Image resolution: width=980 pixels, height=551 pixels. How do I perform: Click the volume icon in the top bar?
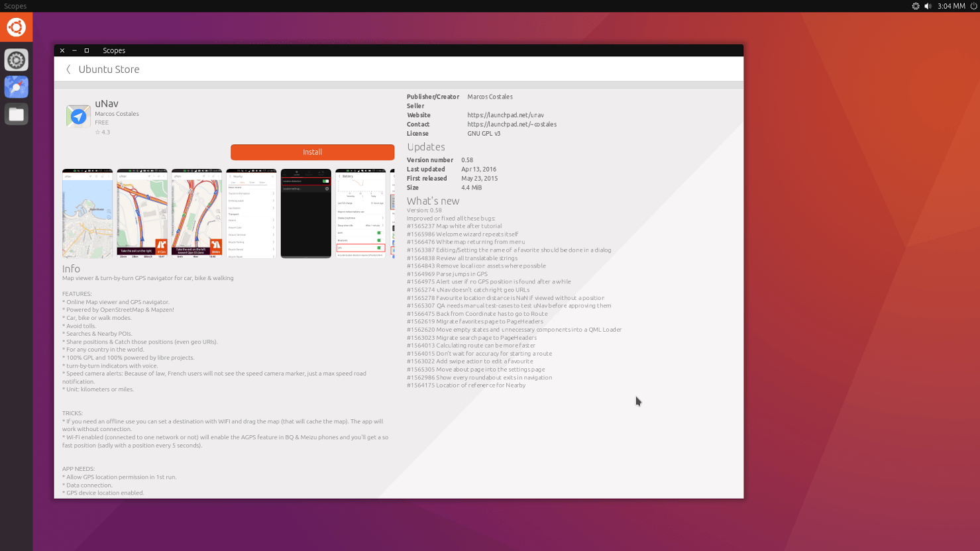coord(927,6)
